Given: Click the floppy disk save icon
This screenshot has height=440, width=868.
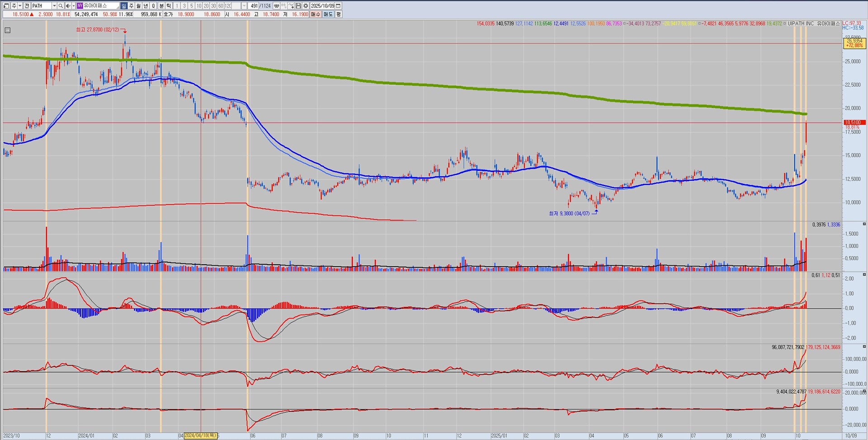Looking at the screenshot, I should pos(298,6).
